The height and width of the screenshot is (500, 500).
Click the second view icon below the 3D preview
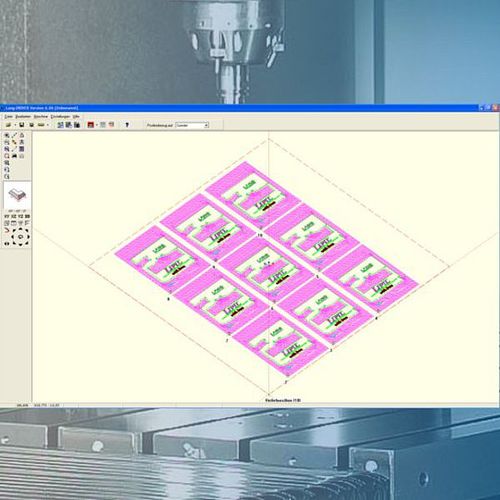click(x=14, y=216)
